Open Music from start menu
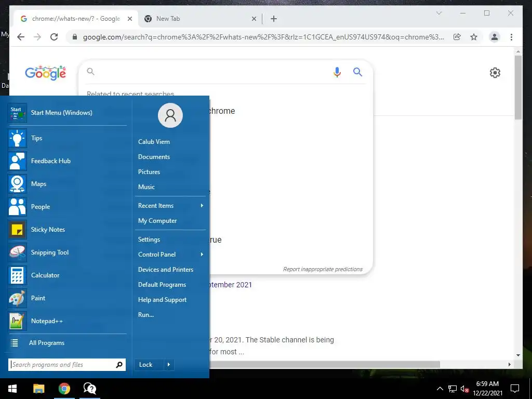Image resolution: width=532 pixels, height=399 pixels. (146, 187)
